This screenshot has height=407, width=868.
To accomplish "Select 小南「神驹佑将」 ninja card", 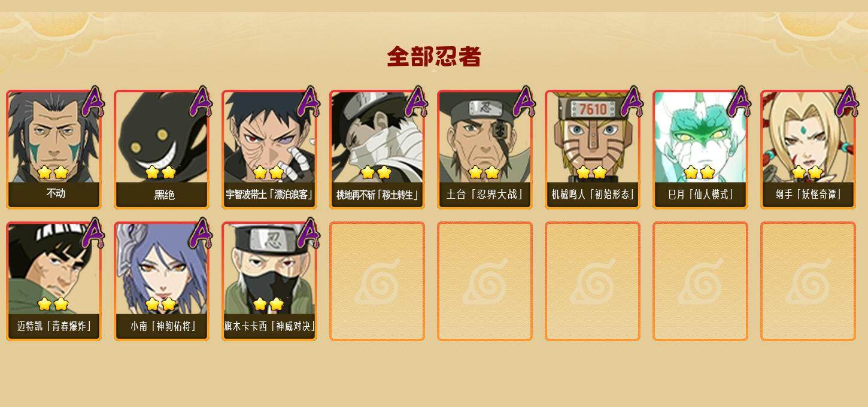I will (162, 281).
